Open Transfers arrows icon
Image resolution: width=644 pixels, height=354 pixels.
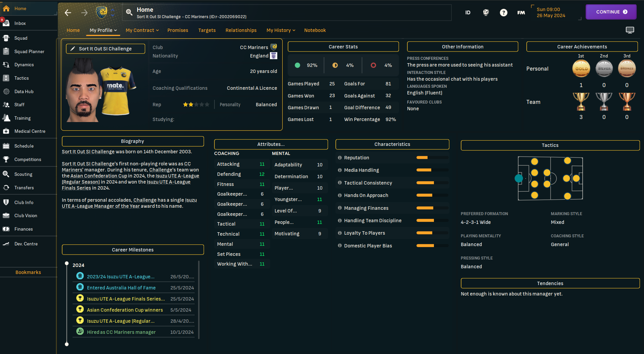6,188
